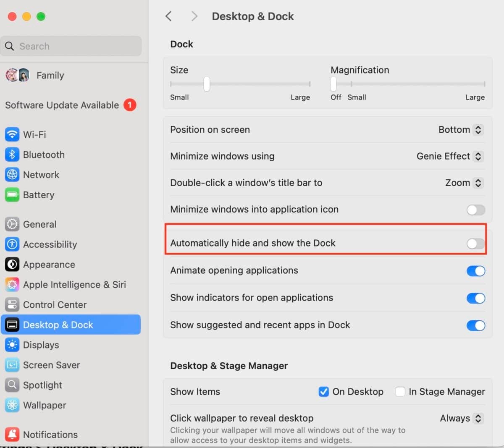Open Apple Intelligence & Siri label
The image size is (504, 448).
(x=74, y=285)
